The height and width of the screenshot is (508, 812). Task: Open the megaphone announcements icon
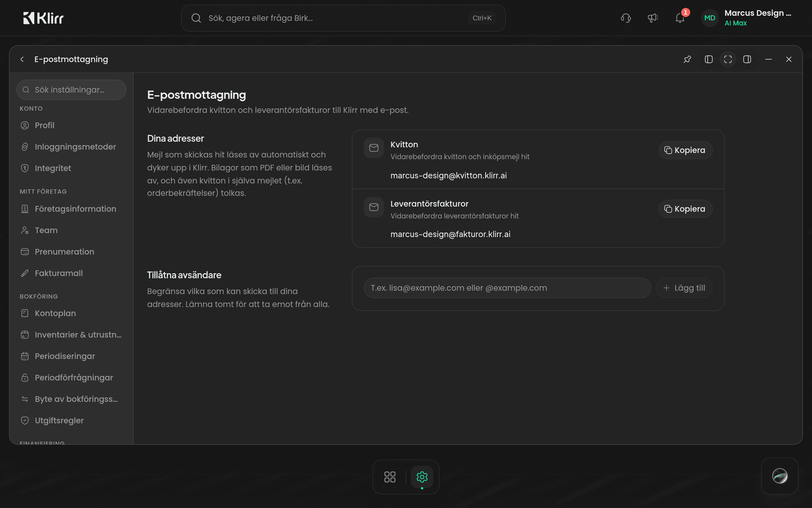pos(653,18)
